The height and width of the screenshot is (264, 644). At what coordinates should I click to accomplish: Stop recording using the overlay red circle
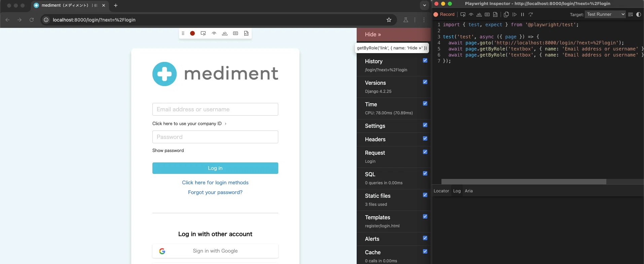(192, 33)
